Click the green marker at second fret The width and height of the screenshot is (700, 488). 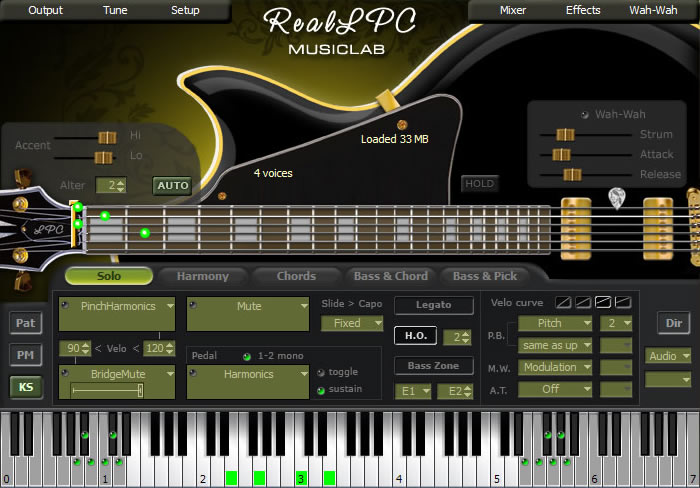tap(145, 233)
